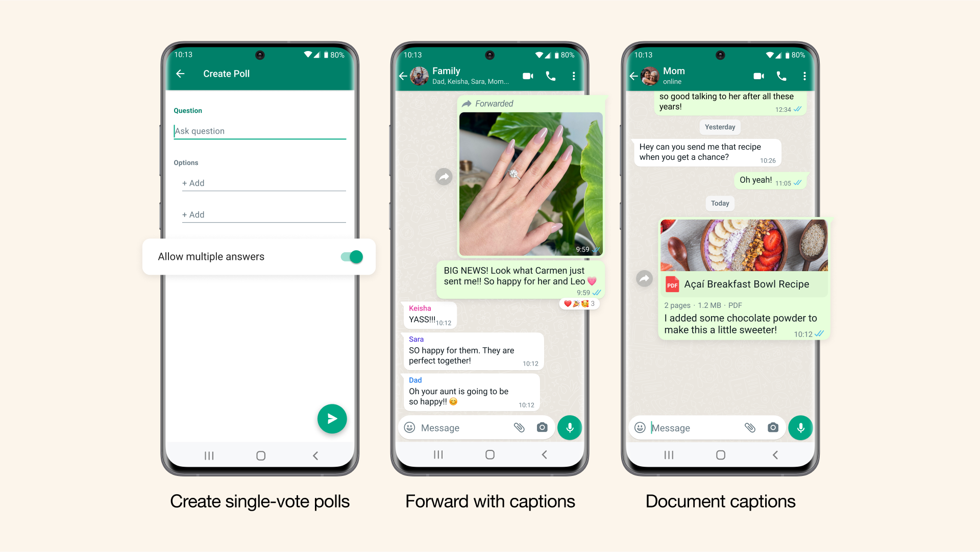Click the send poll button
The width and height of the screenshot is (980, 552).
[x=332, y=419]
